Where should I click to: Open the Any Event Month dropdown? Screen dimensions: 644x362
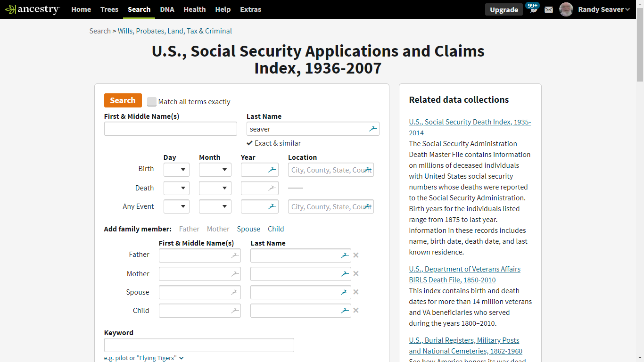[215, 206]
